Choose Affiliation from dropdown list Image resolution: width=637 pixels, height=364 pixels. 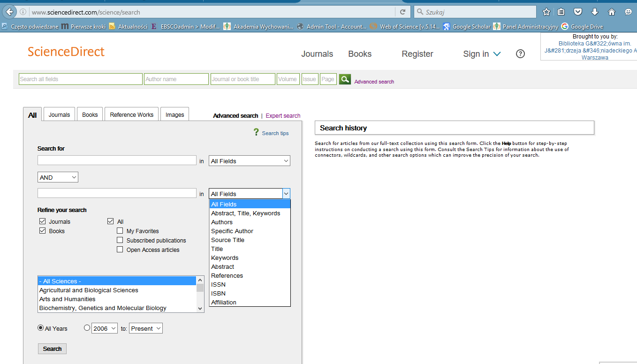[250, 302]
